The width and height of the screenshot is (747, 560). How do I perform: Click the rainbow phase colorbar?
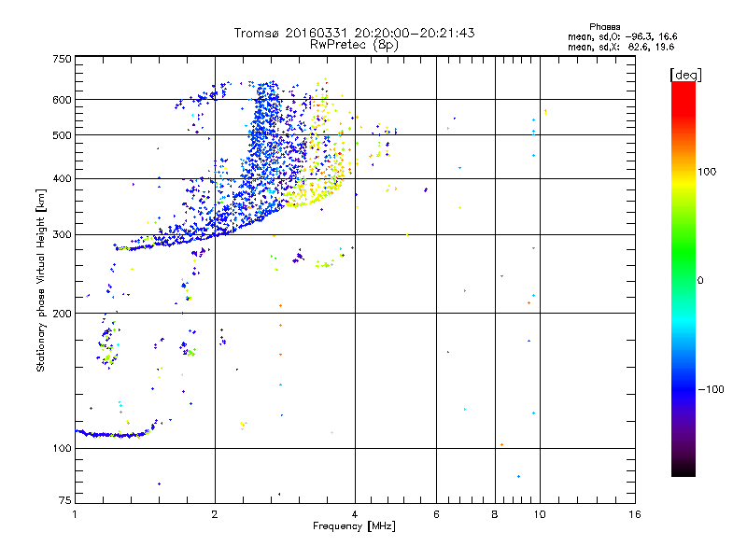684,278
